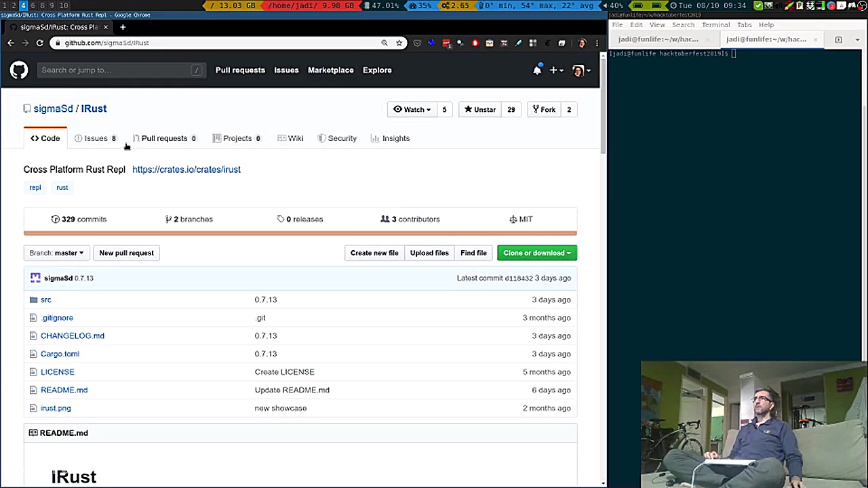Click the Create new file button
Viewport: 868px width, 488px height.
pyautogui.click(x=374, y=253)
